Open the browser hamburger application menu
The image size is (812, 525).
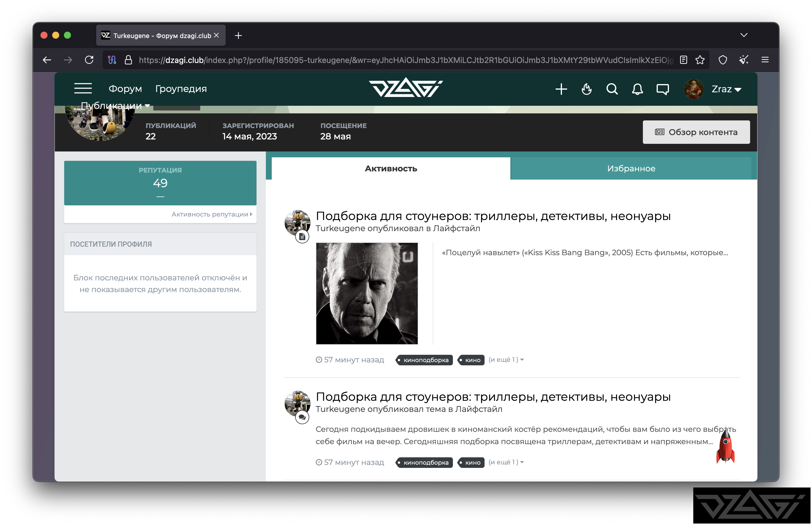[765, 60]
